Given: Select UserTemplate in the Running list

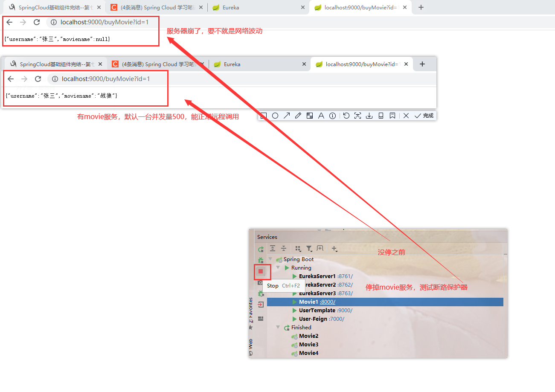Looking at the screenshot, I should pos(317,310).
